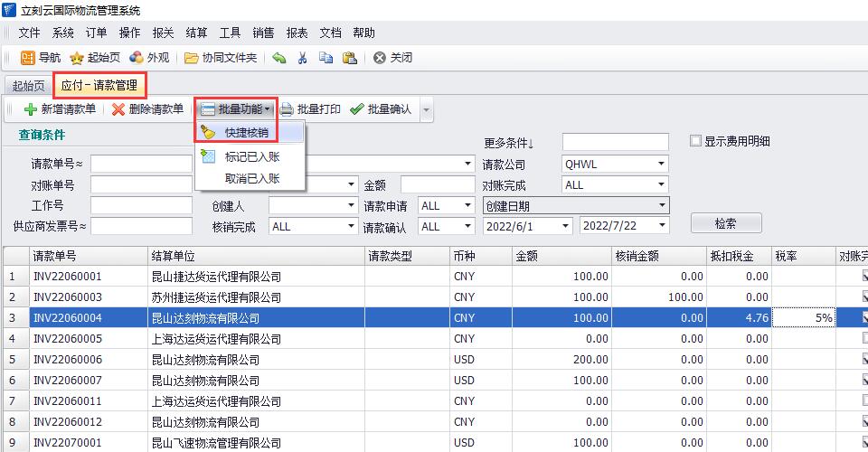Image resolution: width=868 pixels, height=452 pixels.
Task: Click the 检索 search button
Action: pyautogui.click(x=725, y=223)
